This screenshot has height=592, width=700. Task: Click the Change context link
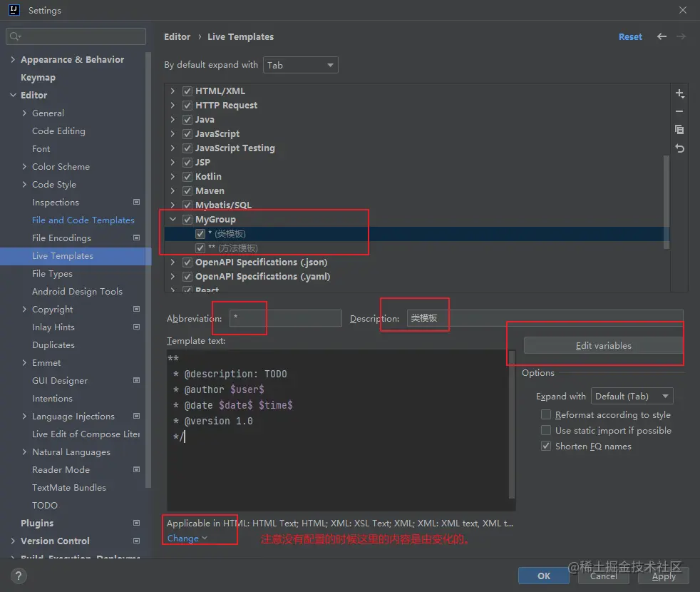(x=187, y=539)
